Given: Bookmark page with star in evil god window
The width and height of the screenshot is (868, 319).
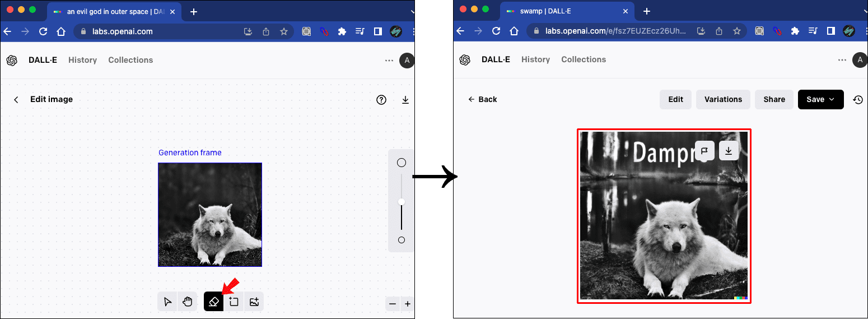Looking at the screenshot, I should tap(284, 31).
